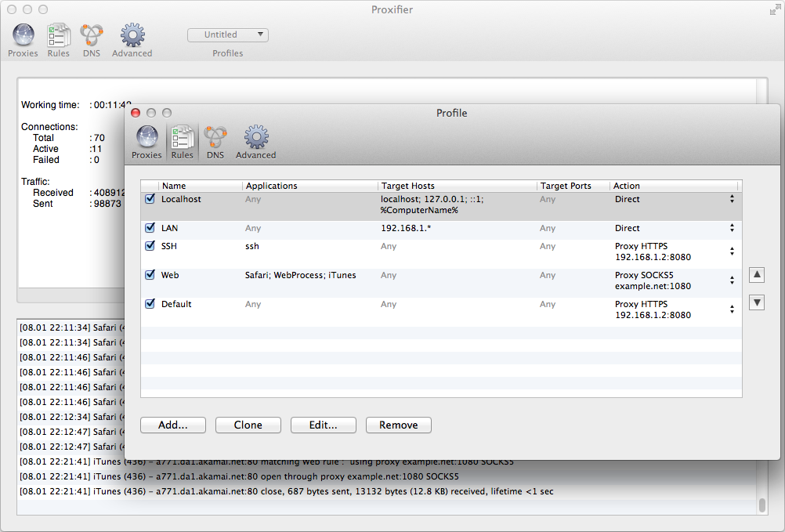Move selected rule up with arrow button
Image resolution: width=785 pixels, height=532 pixels.
pos(757,275)
